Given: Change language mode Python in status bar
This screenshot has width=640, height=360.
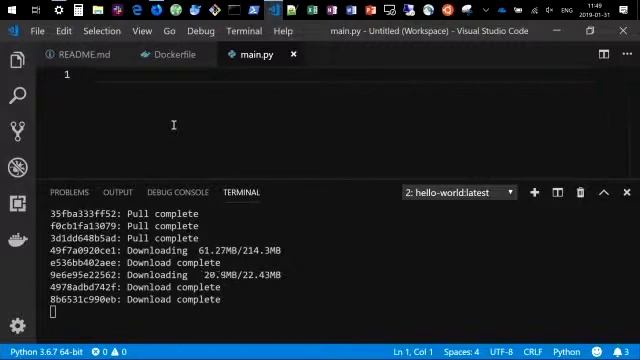Looking at the screenshot, I should (x=567, y=352).
